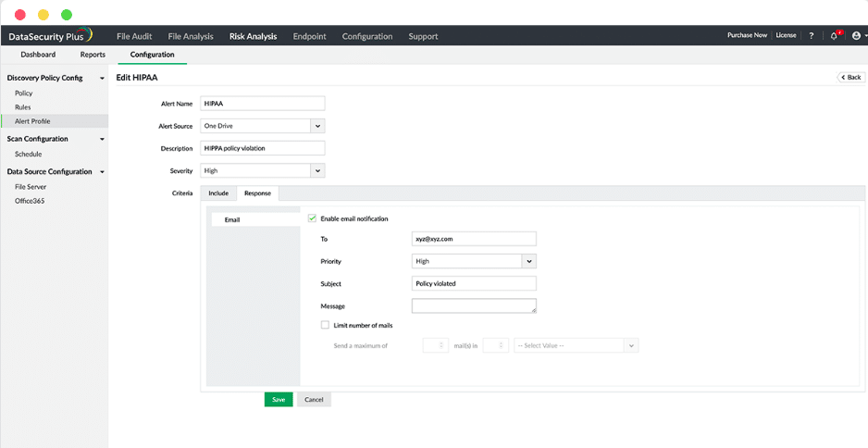Click the Description input field
Image resolution: width=868 pixels, height=448 pixels.
click(263, 148)
